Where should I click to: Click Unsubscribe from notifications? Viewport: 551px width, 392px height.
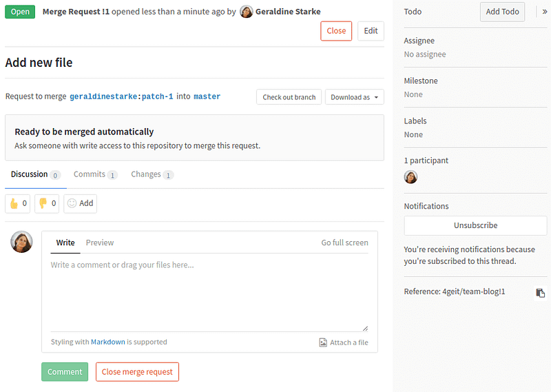[x=475, y=225]
